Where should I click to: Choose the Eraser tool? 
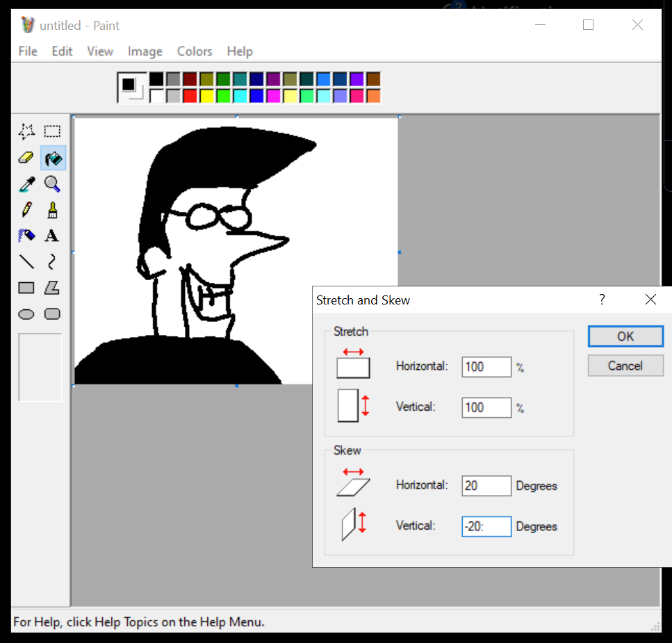[26, 158]
